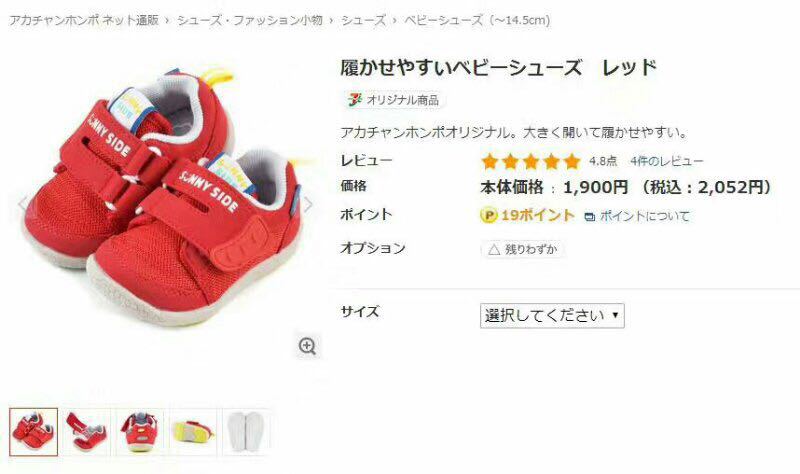Click the popup window icon beside ポイントについて
This screenshot has width=800, height=474.
[589, 217]
